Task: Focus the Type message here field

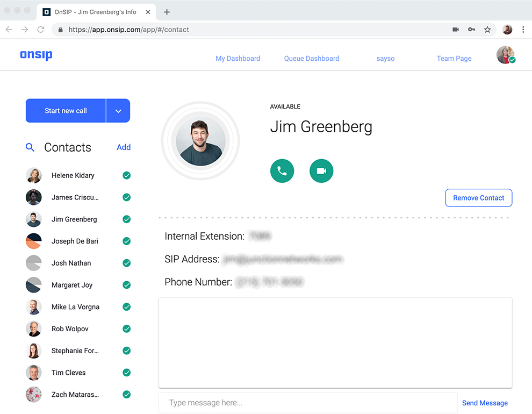Action: coord(308,403)
